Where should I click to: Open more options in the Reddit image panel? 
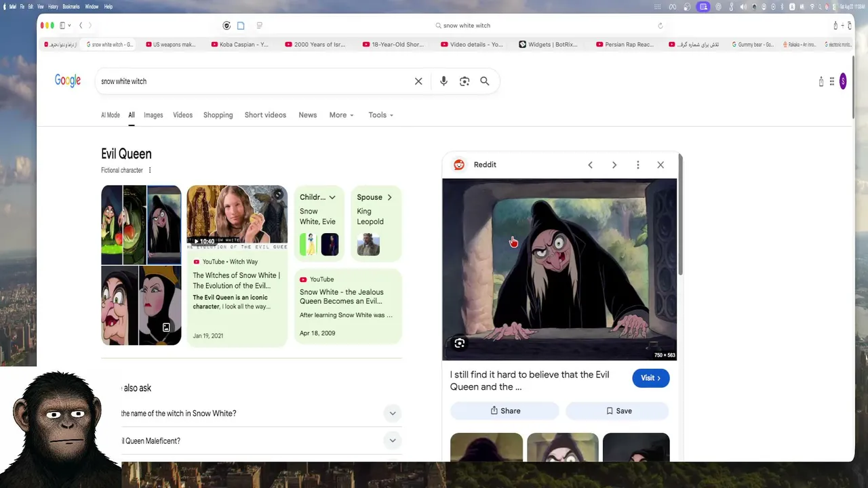pos(638,165)
